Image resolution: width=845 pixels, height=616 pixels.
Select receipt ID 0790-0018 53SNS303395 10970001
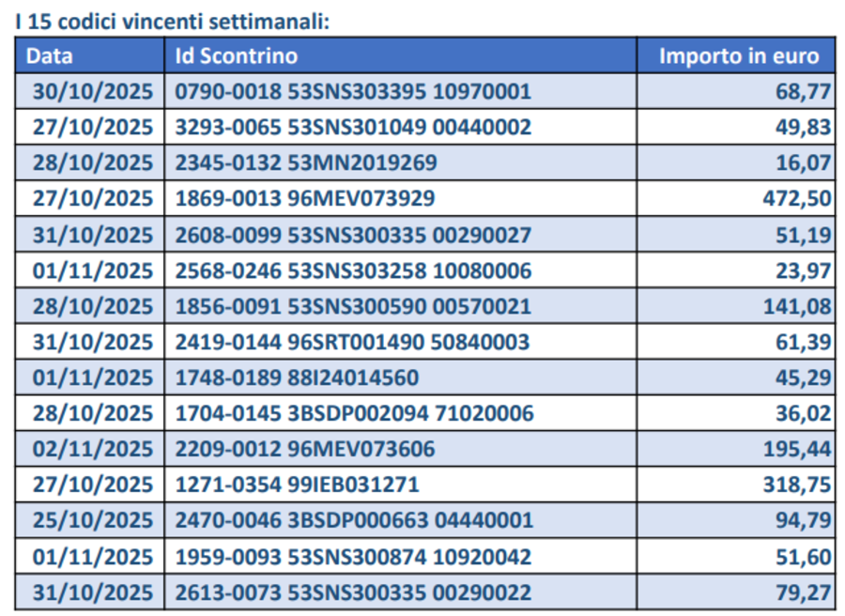[x=353, y=91]
